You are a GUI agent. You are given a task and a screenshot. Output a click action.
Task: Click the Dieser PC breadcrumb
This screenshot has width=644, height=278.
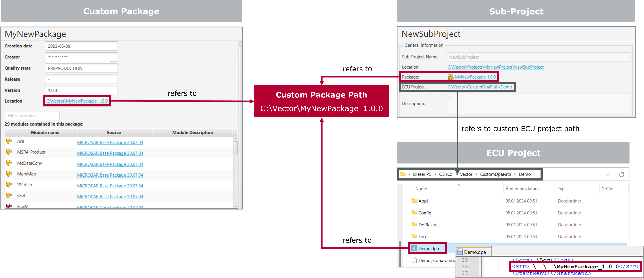(422, 174)
